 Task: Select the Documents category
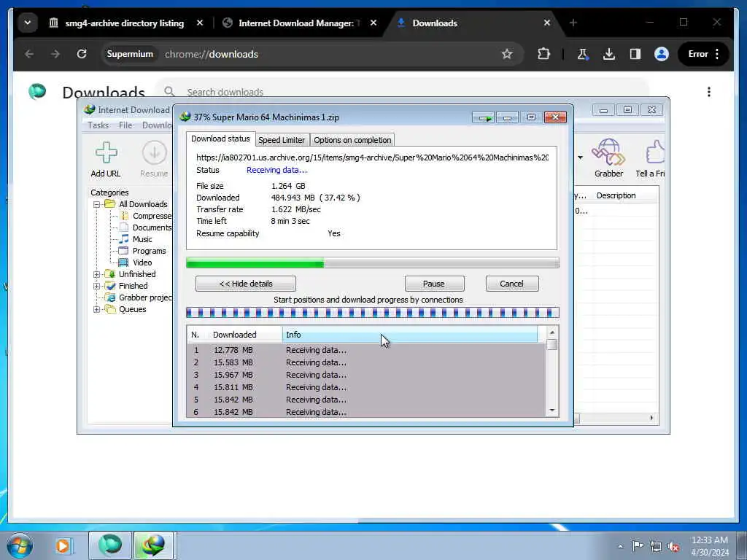[152, 227]
